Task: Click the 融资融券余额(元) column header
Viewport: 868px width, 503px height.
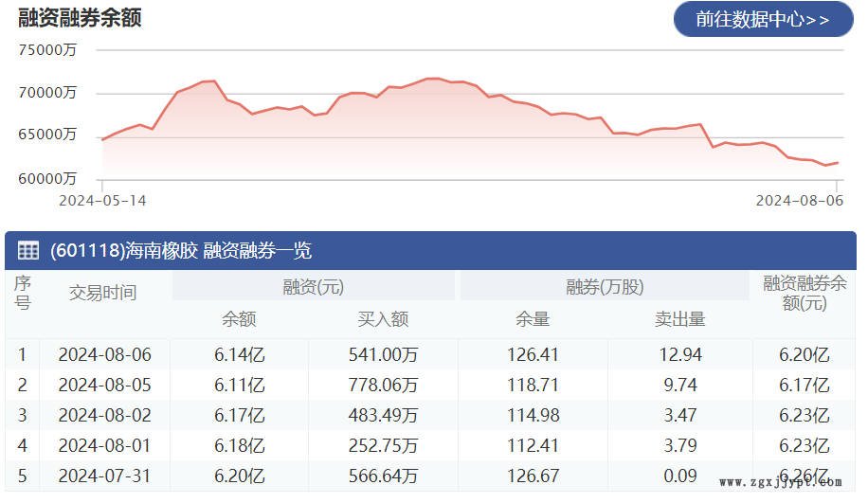Action: click(805, 294)
